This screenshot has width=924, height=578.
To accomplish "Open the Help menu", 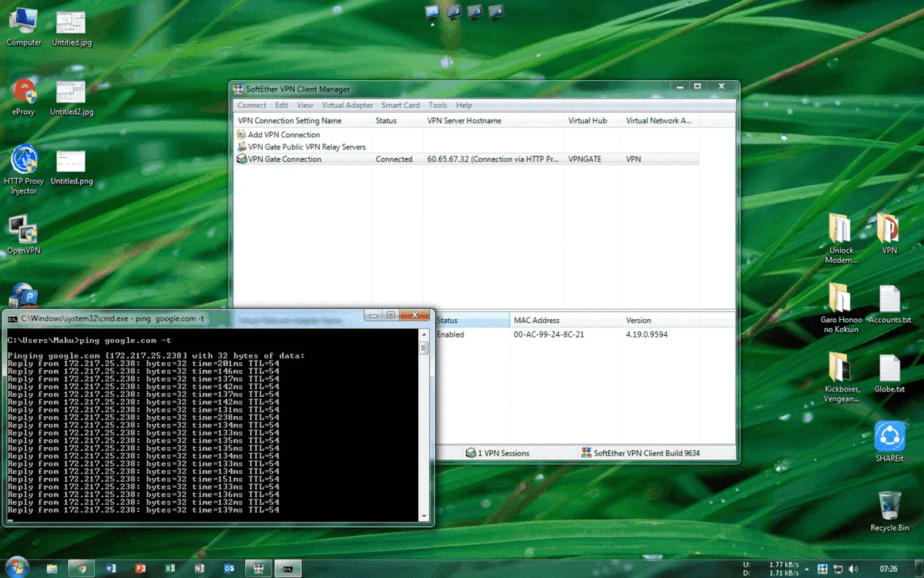I will coord(464,105).
